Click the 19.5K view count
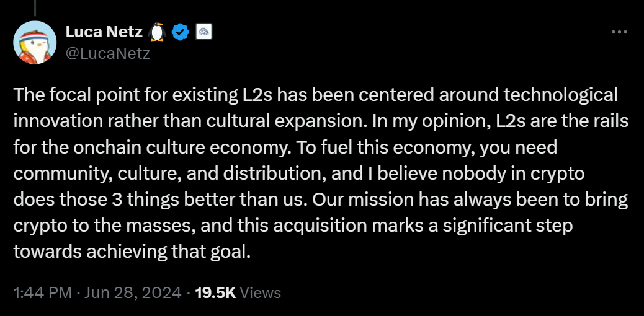644x316 pixels. point(215,292)
